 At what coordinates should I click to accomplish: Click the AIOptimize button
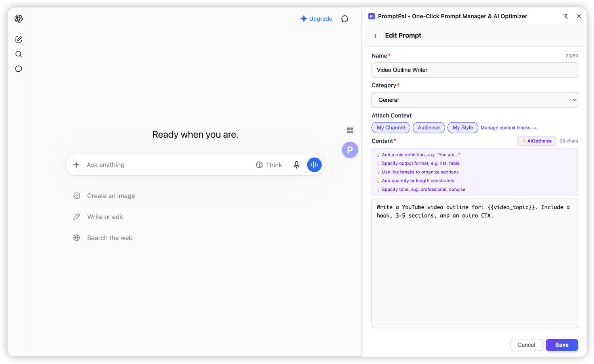537,141
